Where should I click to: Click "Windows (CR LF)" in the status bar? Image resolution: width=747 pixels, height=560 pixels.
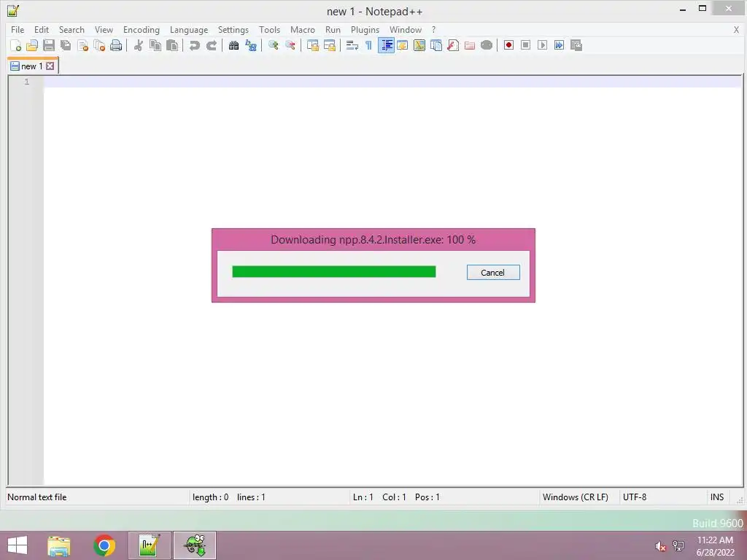point(575,497)
